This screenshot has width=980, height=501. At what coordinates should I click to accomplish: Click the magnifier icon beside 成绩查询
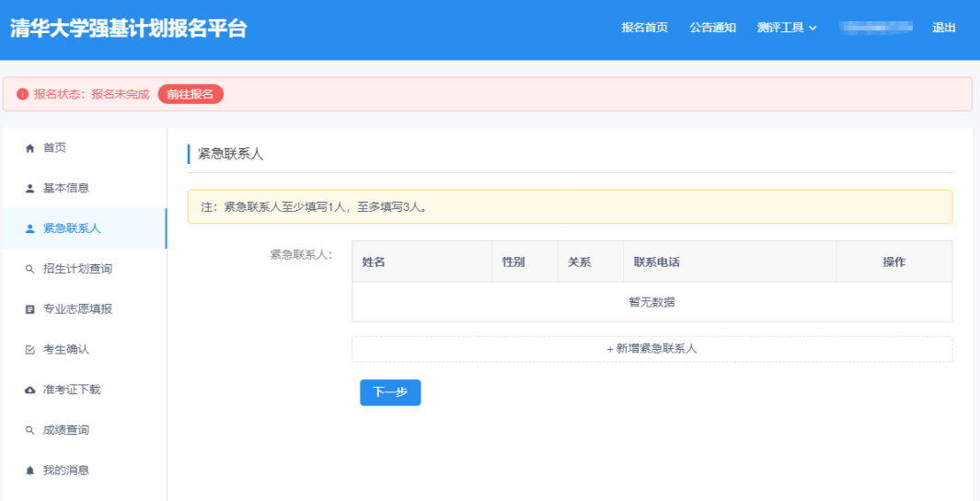click(29, 430)
